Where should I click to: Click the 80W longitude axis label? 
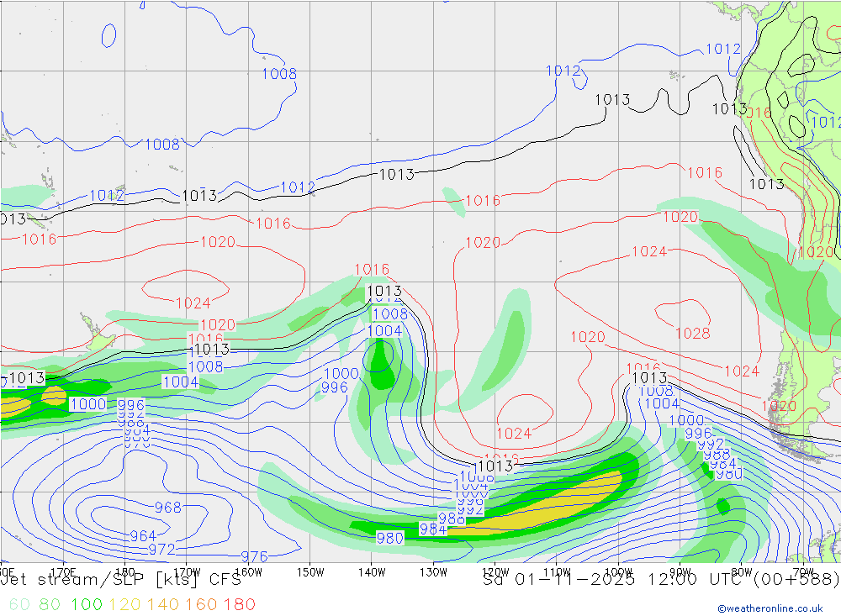pyautogui.click(x=742, y=572)
